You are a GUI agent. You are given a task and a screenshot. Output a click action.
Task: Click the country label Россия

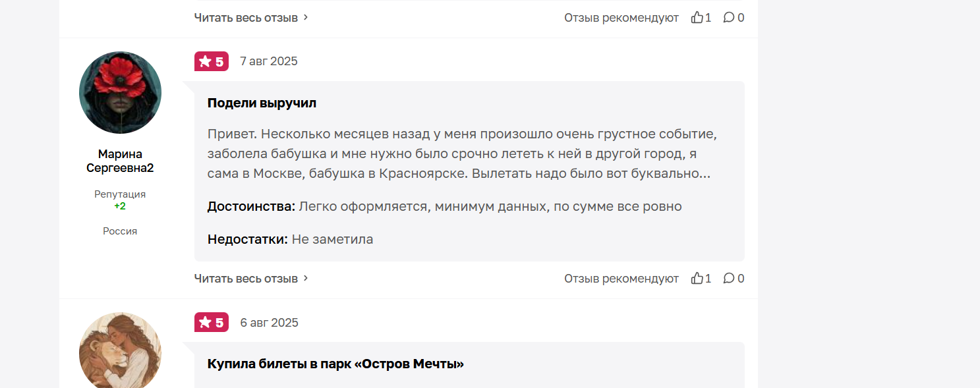pyautogui.click(x=120, y=231)
